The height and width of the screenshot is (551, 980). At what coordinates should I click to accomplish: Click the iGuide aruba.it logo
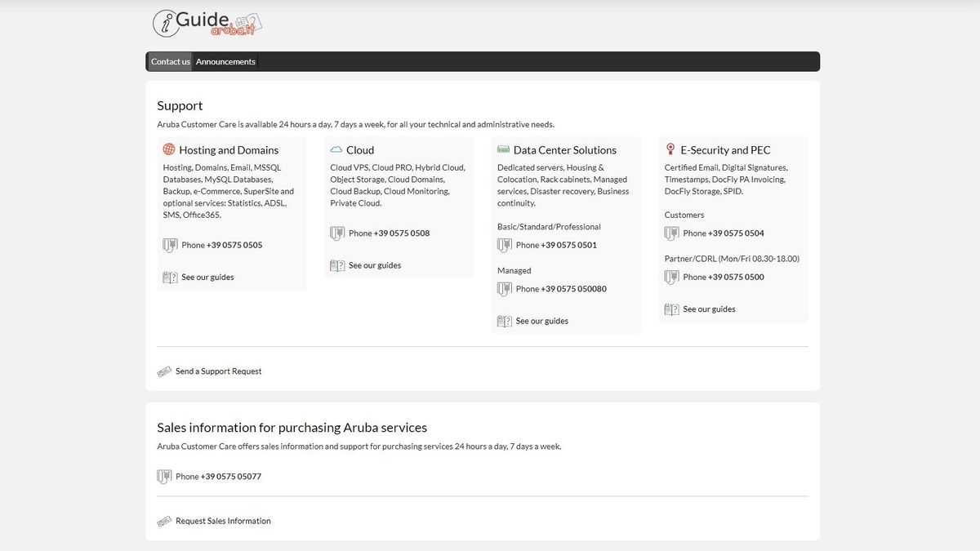pyautogui.click(x=207, y=23)
